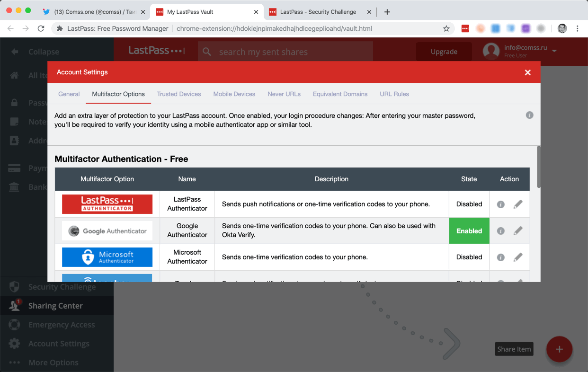Open a new browser tab
This screenshot has height=372, width=588.
[x=387, y=12]
